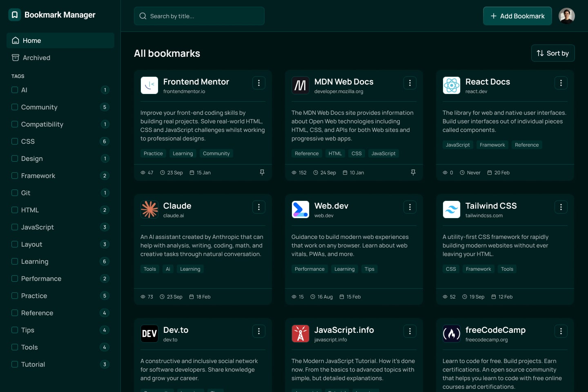Click the Ai tag on Claude card
Viewport: 588px width, 392px height.
(x=168, y=269)
